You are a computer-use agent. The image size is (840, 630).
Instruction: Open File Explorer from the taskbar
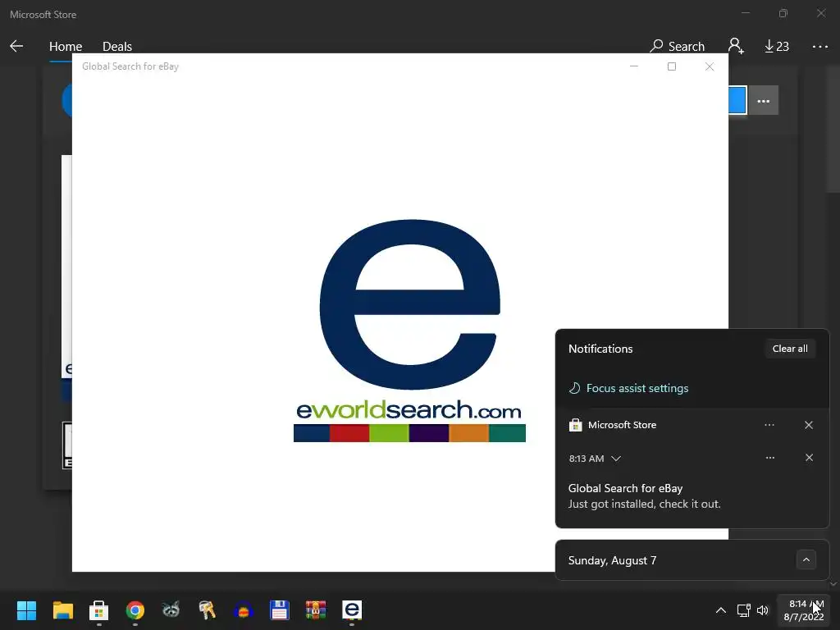coord(62,610)
